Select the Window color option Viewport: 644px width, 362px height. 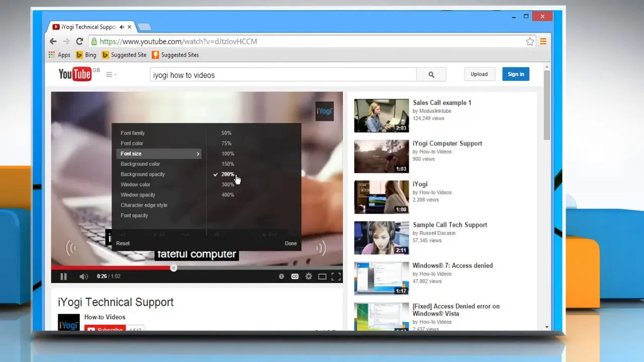coord(135,185)
